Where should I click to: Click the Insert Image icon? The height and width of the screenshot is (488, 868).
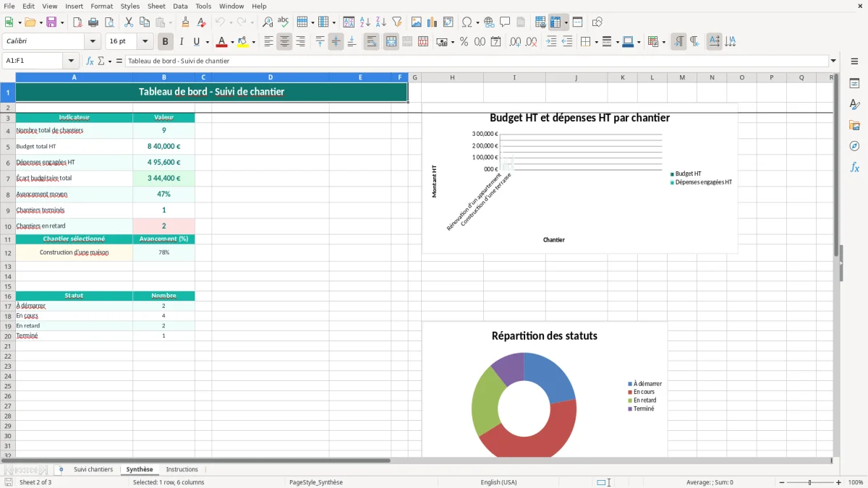tap(417, 22)
